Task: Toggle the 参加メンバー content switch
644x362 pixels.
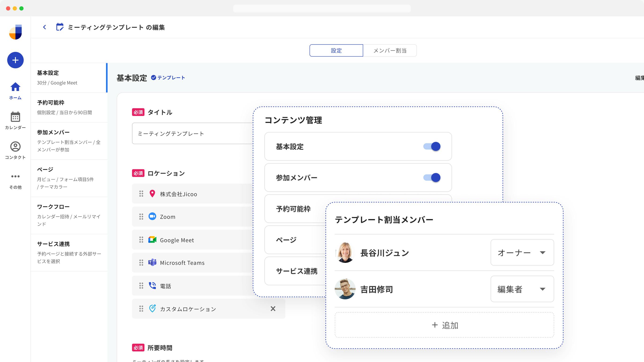Action: pyautogui.click(x=432, y=178)
